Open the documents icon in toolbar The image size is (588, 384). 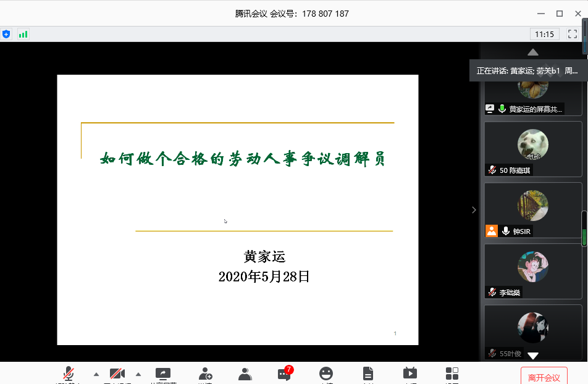click(x=368, y=374)
